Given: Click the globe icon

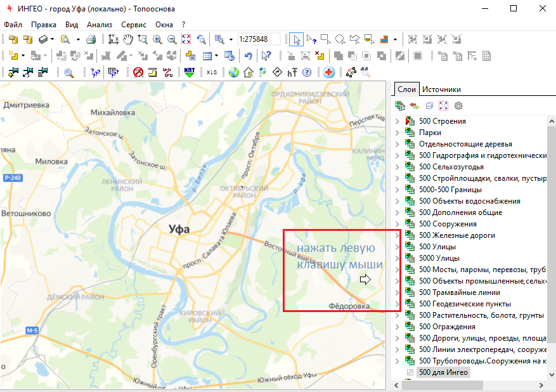Looking at the screenshot, I should pos(234,72).
